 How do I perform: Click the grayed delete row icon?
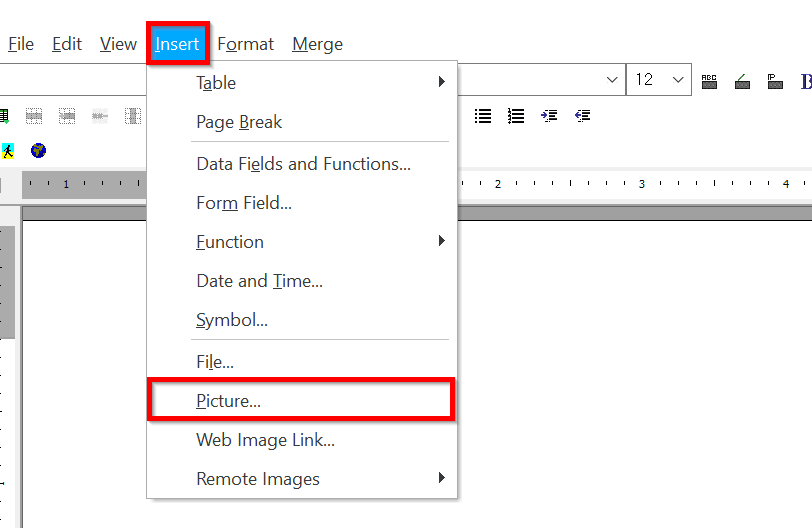point(100,116)
